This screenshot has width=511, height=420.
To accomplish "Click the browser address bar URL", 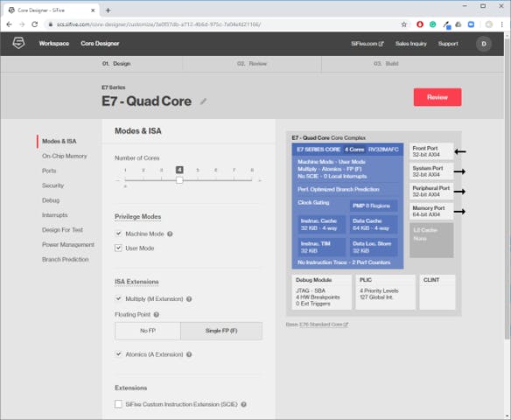I will click(x=159, y=24).
